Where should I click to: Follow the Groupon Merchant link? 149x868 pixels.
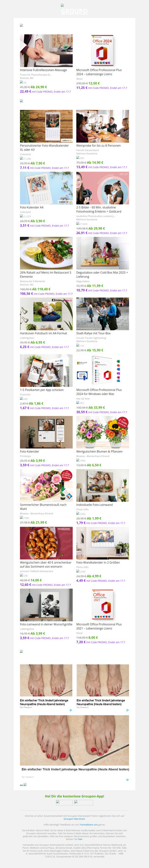point(74,819)
